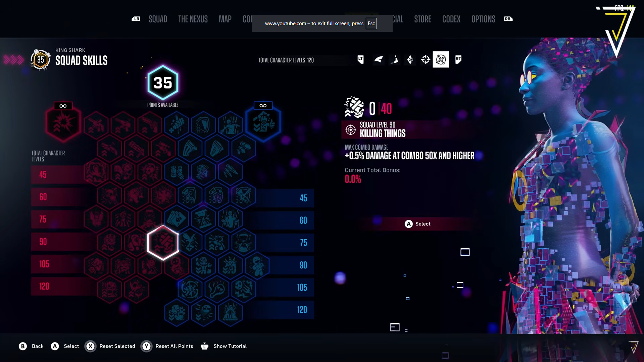The height and width of the screenshot is (362, 644).
Task: Click the red 45 level row
Action: [x=58, y=174]
